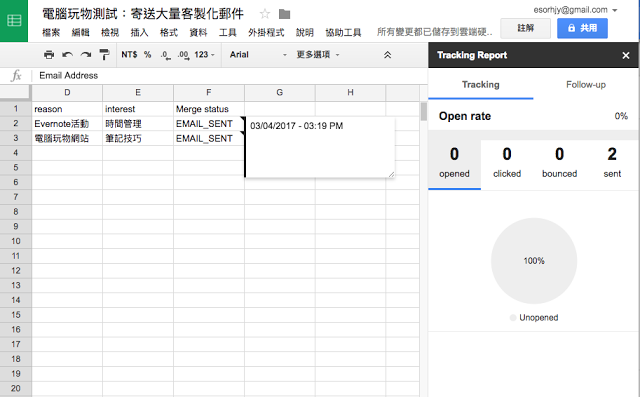Image resolution: width=640 pixels, height=397 pixels.
Task: Select column H header
Action: (350, 93)
